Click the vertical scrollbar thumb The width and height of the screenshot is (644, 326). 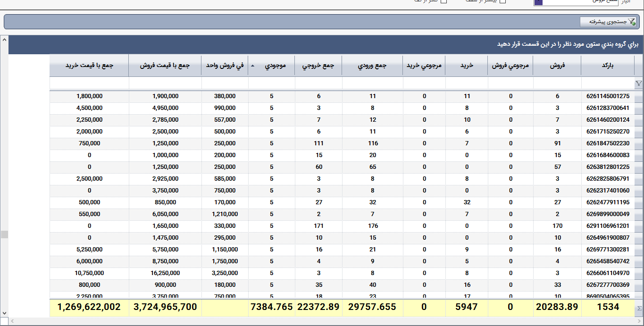coord(4,234)
